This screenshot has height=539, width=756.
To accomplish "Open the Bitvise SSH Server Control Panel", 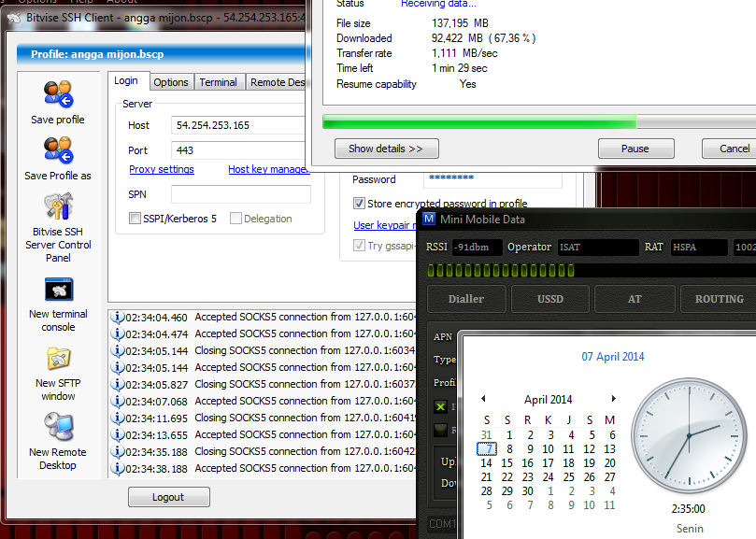I will [58, 207].
